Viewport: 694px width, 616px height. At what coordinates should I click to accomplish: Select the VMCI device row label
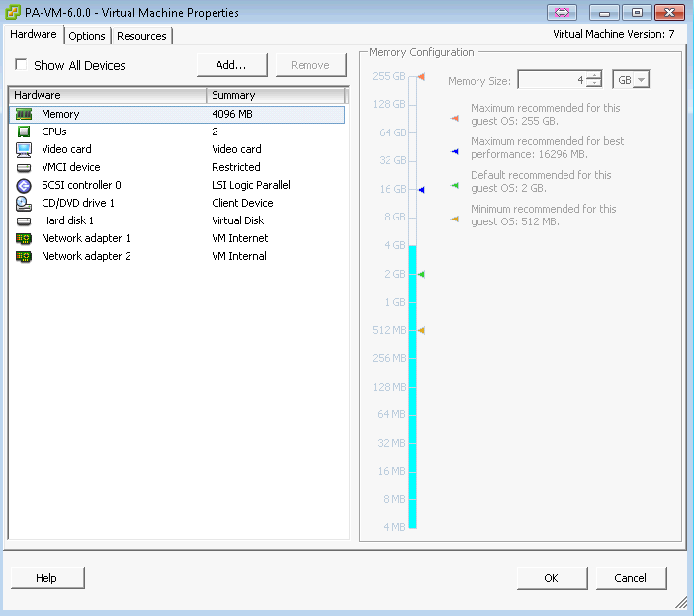click(71, 167)
